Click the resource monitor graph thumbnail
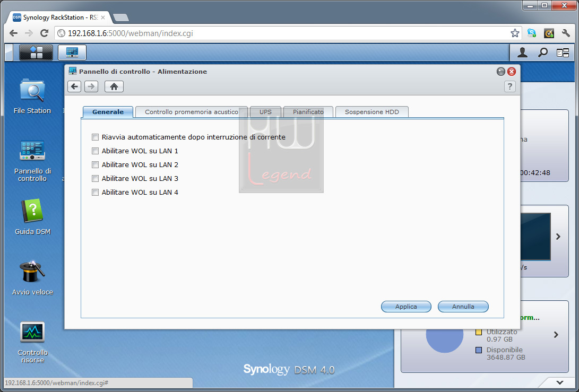The height and width of the screenshot is (392, 579). click(x=535, y=237)
